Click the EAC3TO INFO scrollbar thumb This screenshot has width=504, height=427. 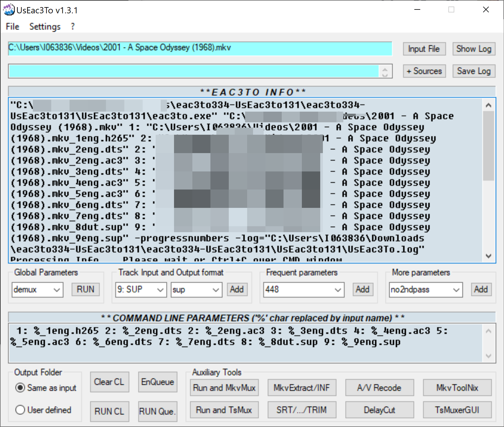pyautogui.click(x=489, y=146)
